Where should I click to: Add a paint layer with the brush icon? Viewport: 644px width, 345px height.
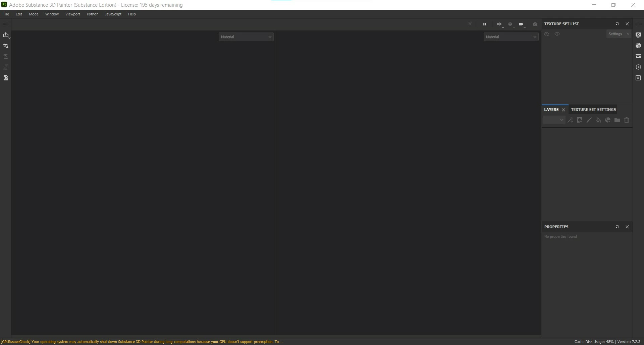[x=589, y=120]
